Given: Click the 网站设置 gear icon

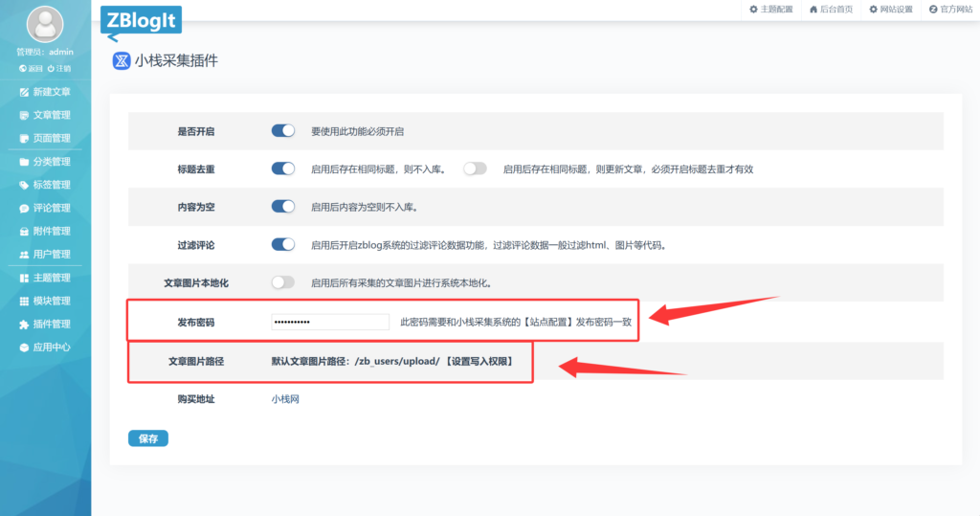Looking at the screenshot, I should pos(873,10).
